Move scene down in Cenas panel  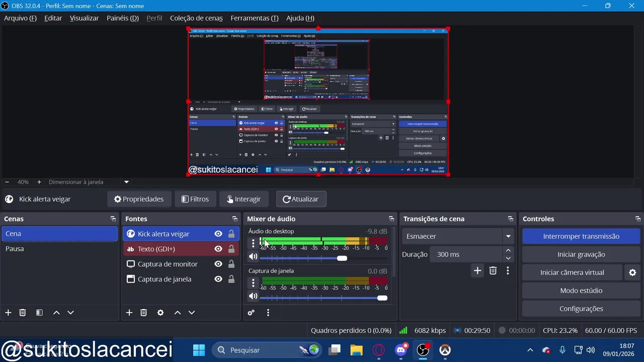coord(70,313)
